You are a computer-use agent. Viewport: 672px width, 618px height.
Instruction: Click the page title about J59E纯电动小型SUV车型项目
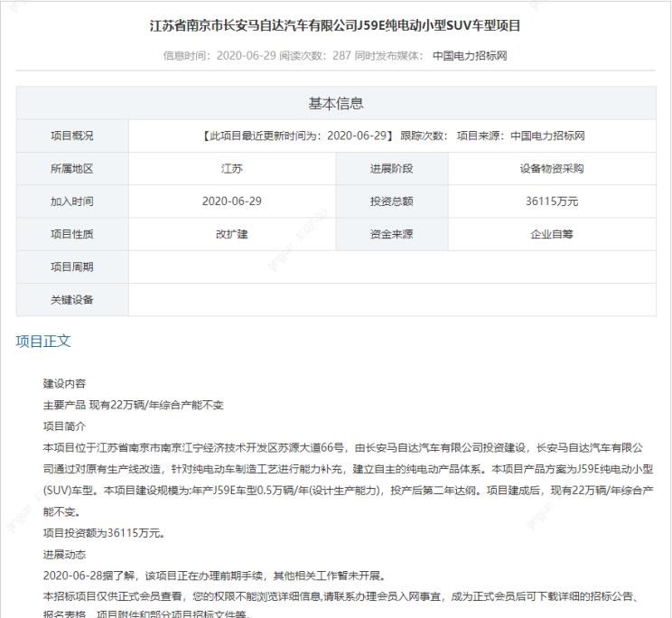pos(335,25)
